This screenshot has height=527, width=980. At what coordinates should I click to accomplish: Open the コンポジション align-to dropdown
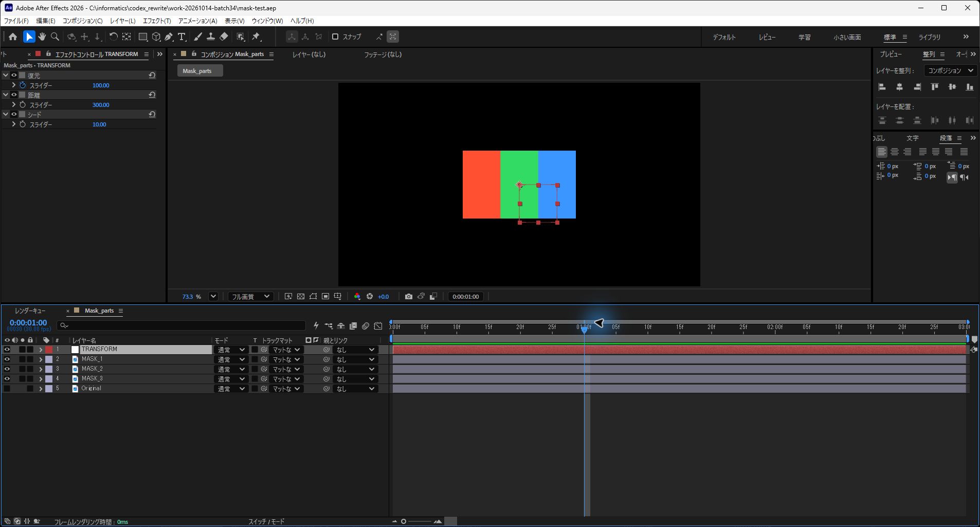coord(950,70)
